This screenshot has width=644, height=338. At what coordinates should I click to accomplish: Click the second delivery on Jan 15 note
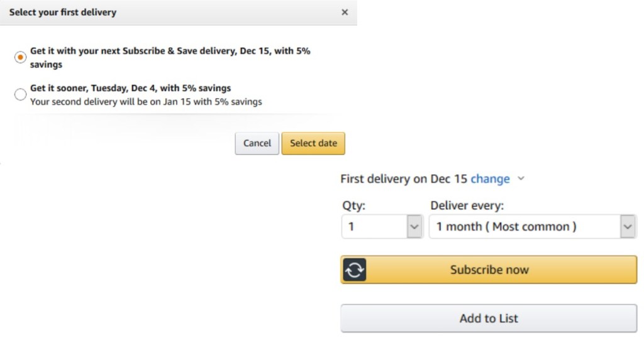pos(146,101)
